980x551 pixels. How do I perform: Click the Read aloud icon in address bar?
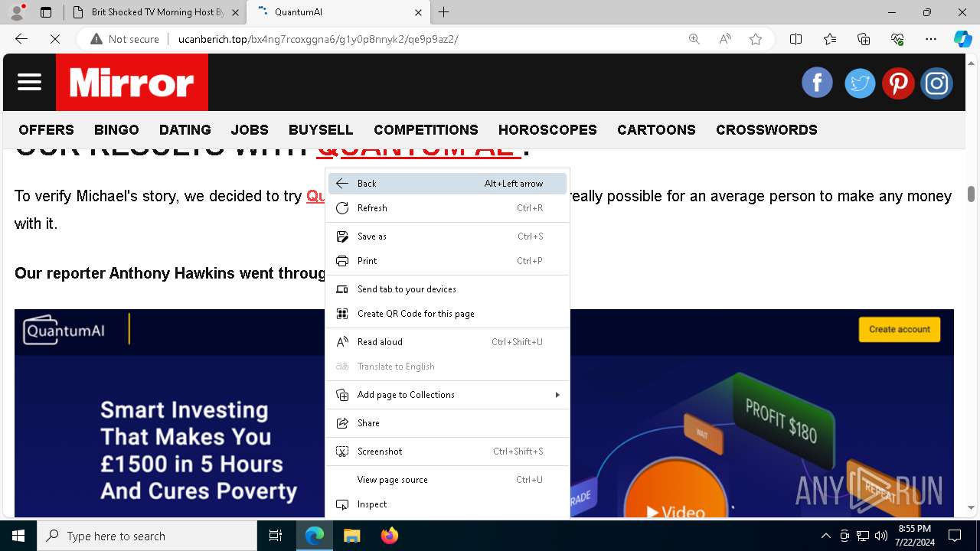[x=725, y=39]
